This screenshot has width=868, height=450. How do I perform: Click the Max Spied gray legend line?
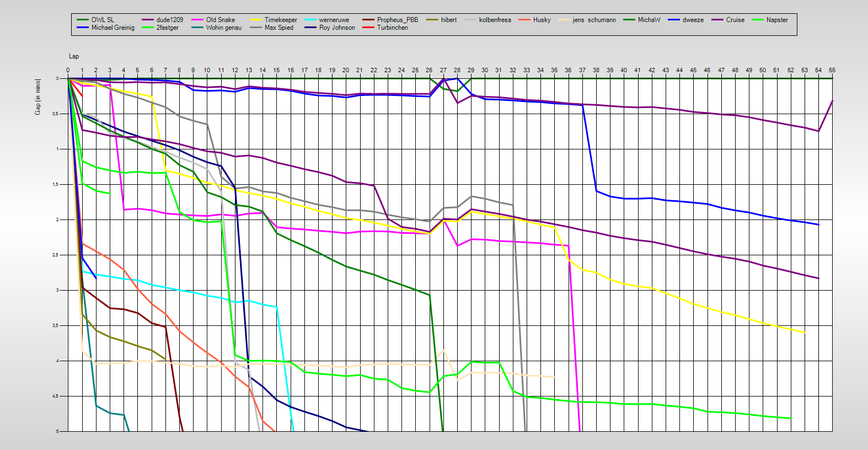pyautogui.click(x=256, y=28)
